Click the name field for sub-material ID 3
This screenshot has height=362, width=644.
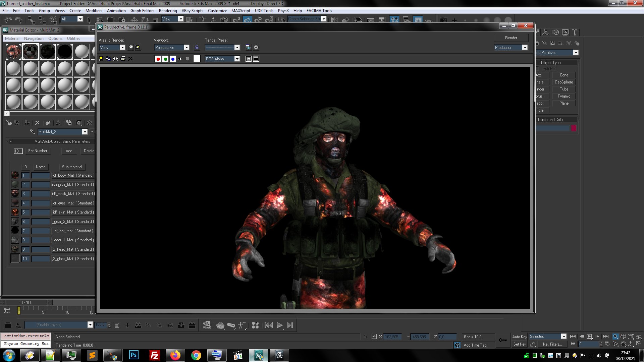(x=41, y=194)
